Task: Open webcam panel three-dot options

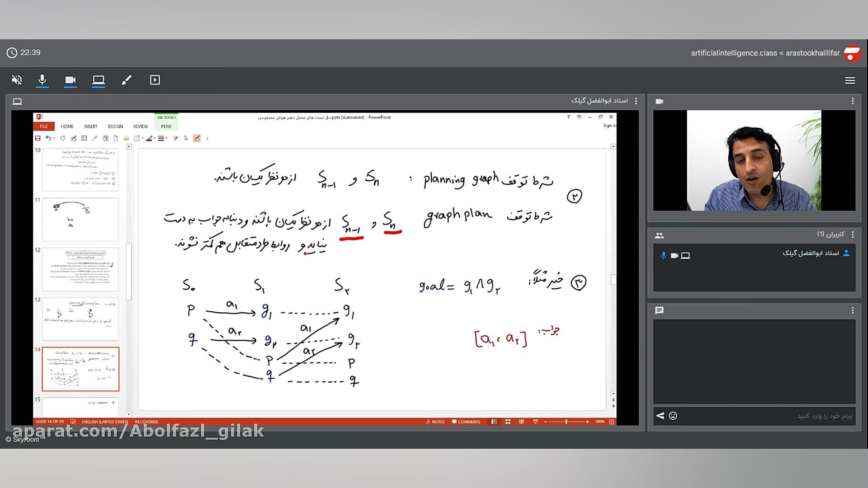Action: point(853,101)
